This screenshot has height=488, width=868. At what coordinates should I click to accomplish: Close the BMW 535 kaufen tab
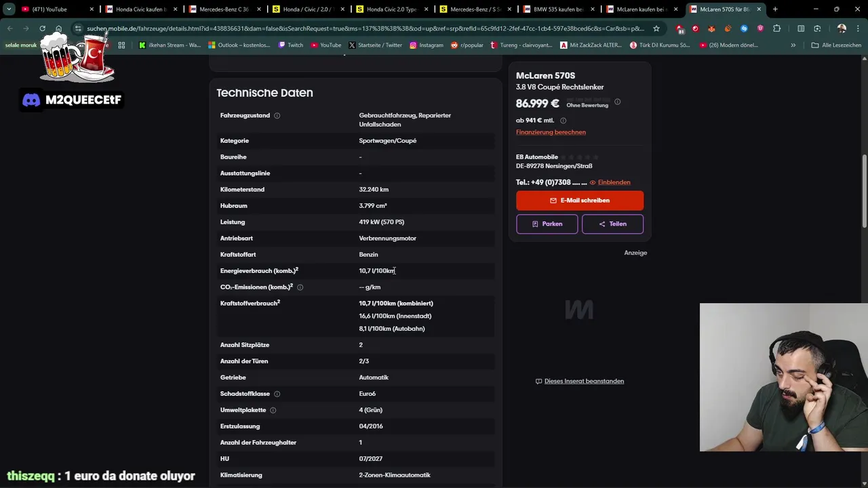[592, 9]
